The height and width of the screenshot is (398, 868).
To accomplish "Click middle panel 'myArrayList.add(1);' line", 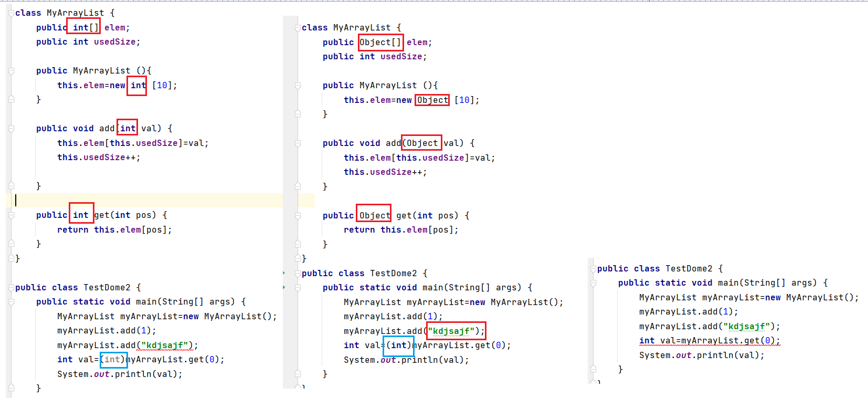I will click(x=393, y=317).
